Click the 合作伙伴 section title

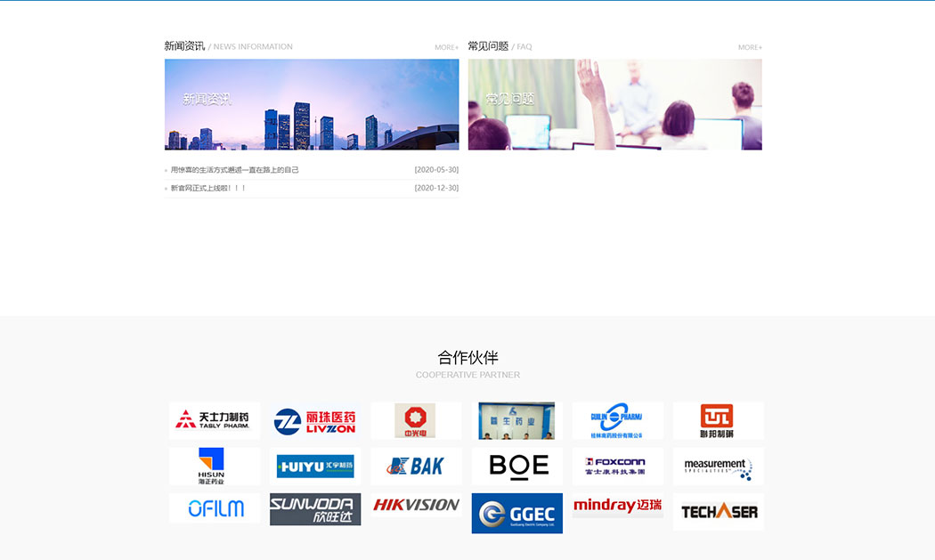(467, 357)
